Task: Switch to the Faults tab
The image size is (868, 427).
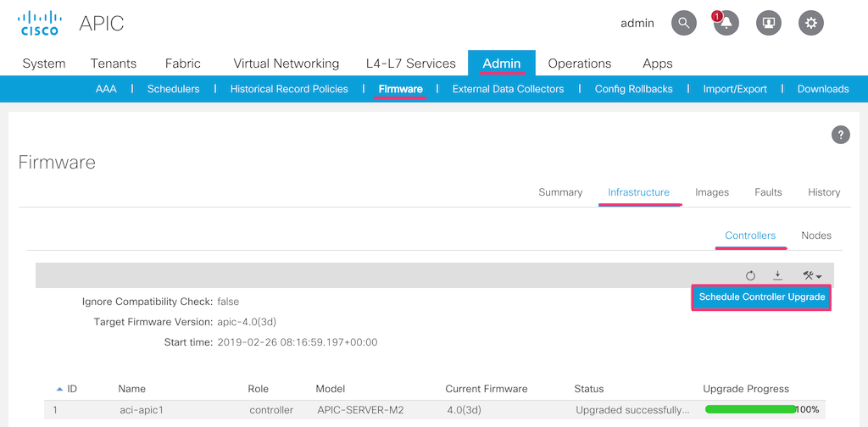Action: click(768, 192)
